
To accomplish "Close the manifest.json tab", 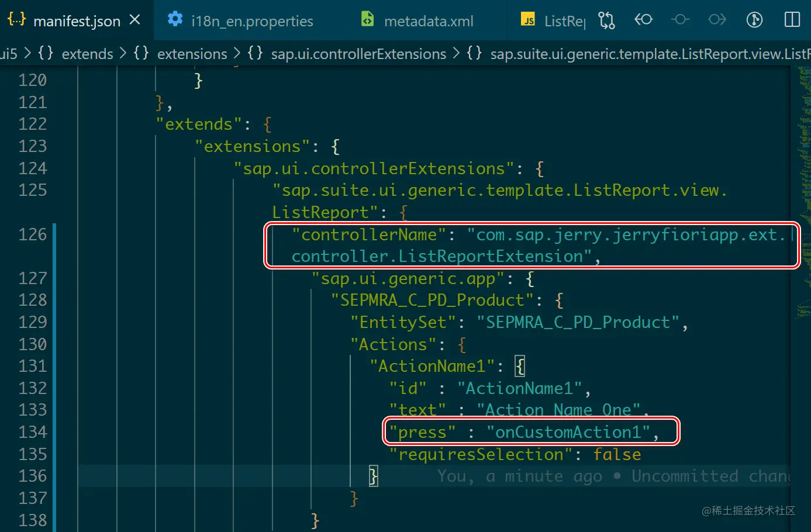I will (x=134, y=20).
